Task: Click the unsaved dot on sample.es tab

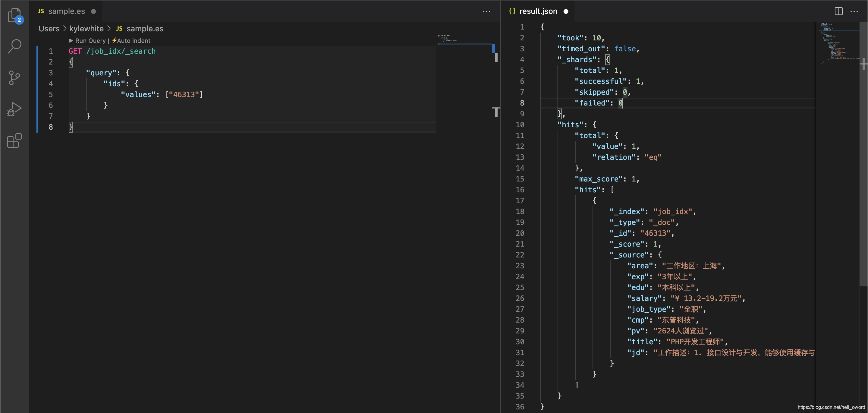Action: click(93, 11)
